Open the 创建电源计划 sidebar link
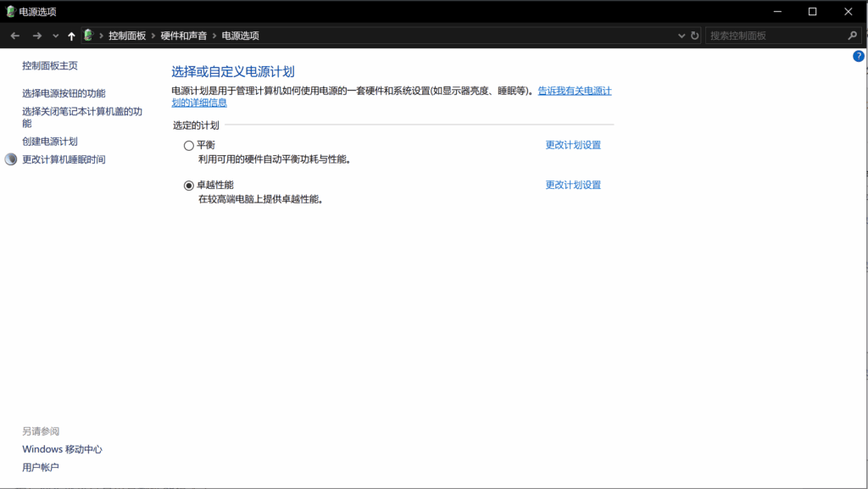Viewport: 868px width, 489px height. click(49, 142)
